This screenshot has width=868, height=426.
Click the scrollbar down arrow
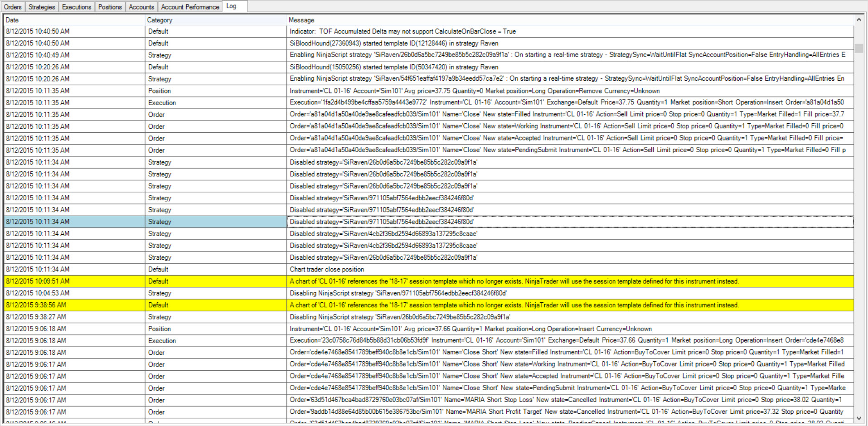pyautogui.click(x=859, y=418)
